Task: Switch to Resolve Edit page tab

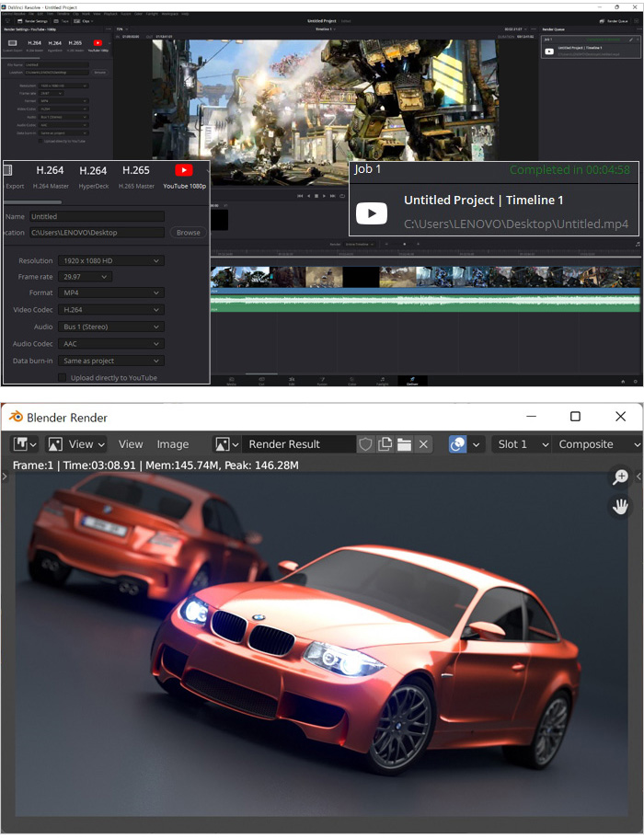Action: [x=292, y=381]
